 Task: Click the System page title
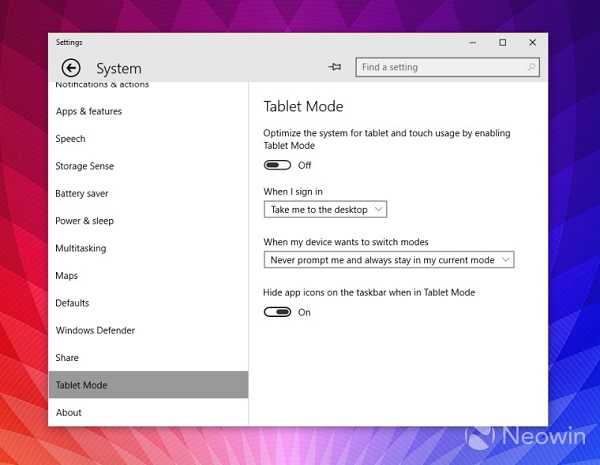coord(119,69)
